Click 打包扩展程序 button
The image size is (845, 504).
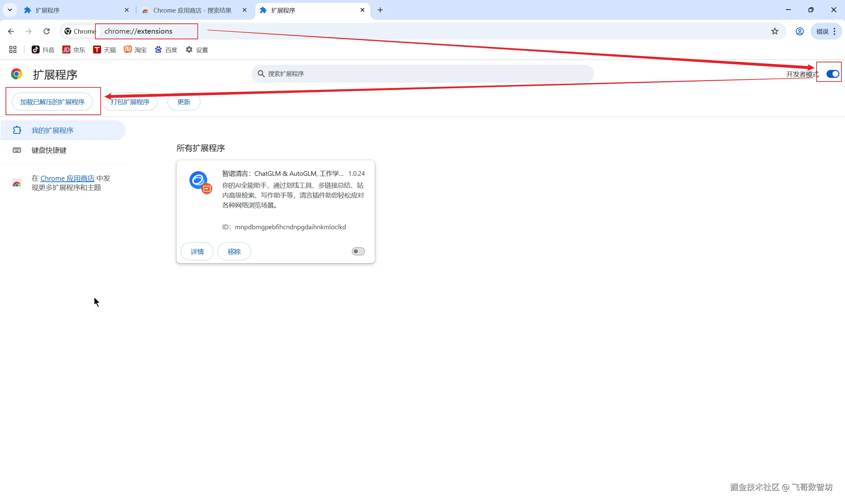(130, 102)
